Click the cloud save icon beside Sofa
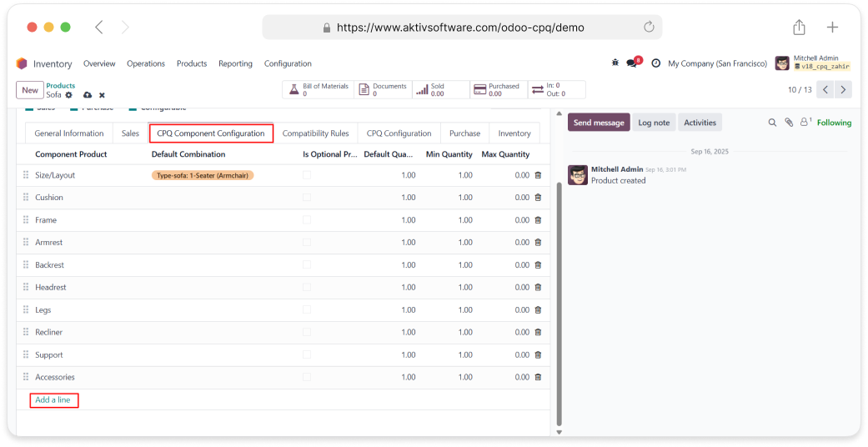 88,95
